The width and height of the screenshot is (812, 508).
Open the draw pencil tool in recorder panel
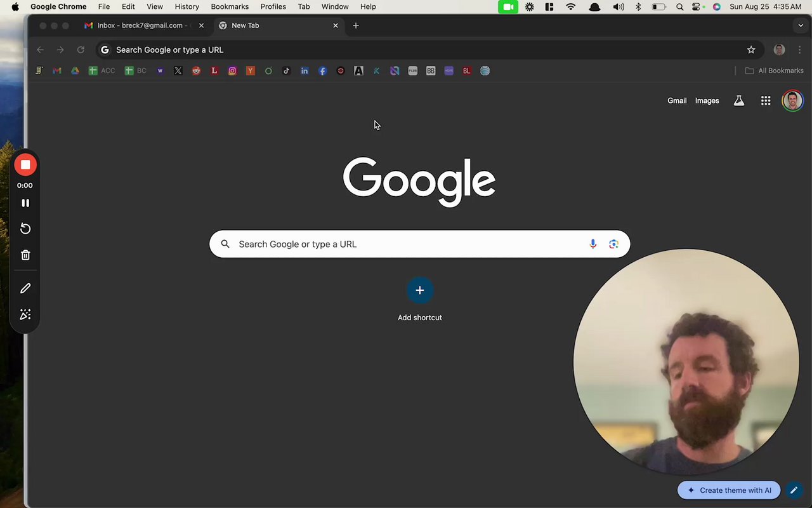[x=25, y=288]
